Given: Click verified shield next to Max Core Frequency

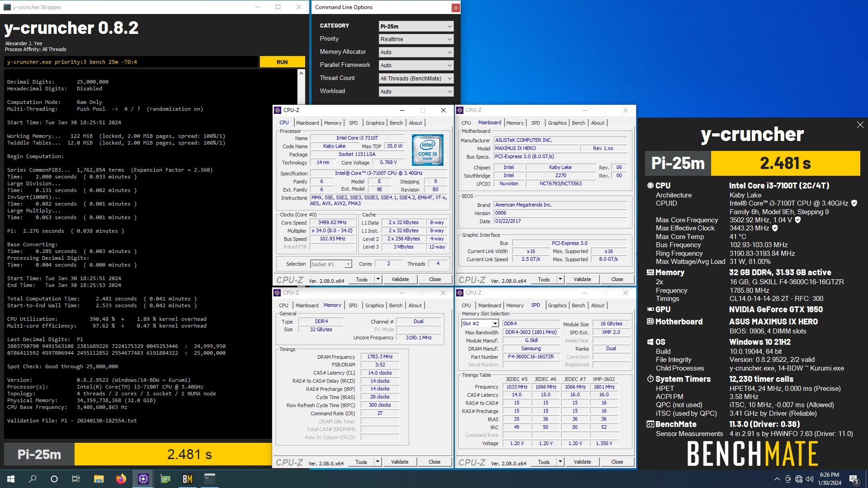Looking at the screenshot, I should point(797,220).
